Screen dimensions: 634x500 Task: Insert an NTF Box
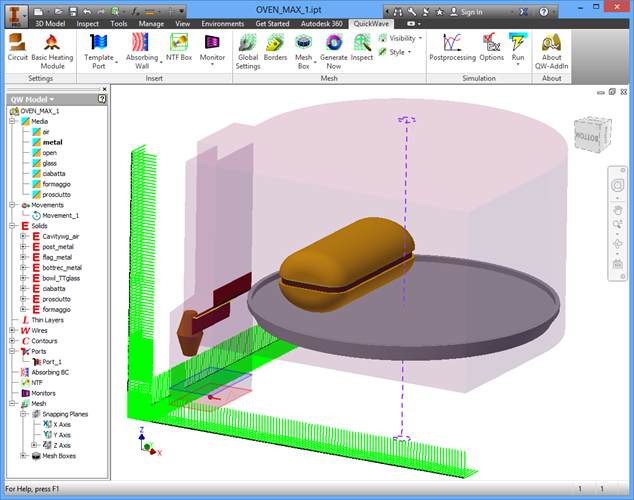(179, 48)
